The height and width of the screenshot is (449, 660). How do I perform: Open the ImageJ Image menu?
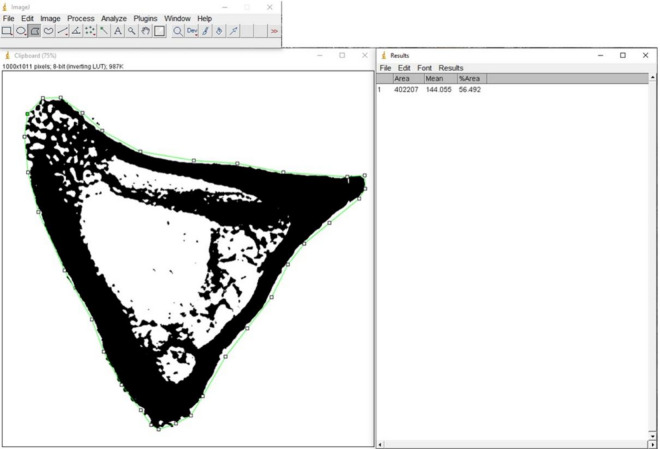[50, 19]
